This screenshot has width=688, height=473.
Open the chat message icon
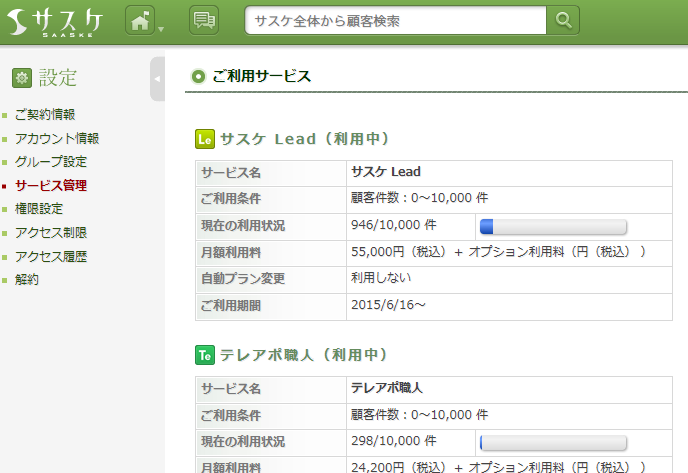point(203,20)
